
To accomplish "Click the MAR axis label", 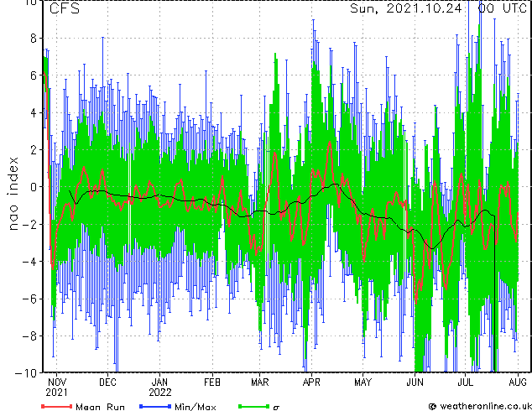I will tap(259, 382).
